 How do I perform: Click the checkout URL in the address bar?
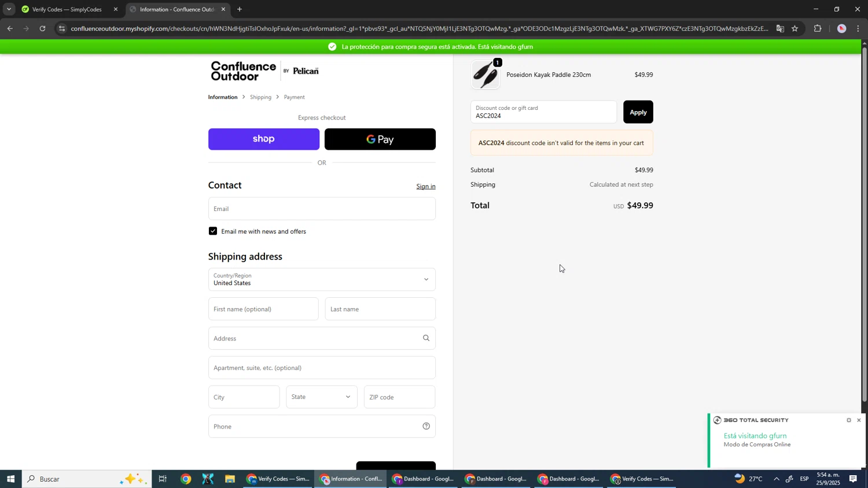click(420, 28)
